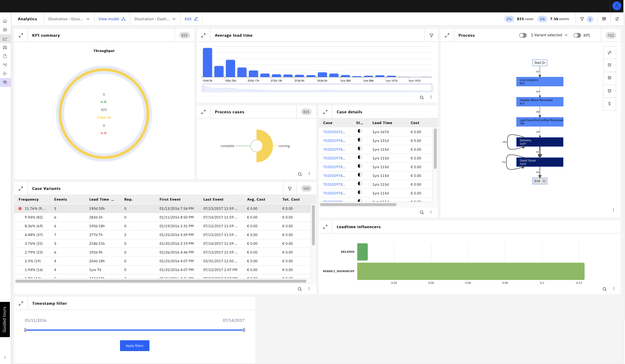625x364 pixels.
Task: Select the cost dollar icon in the Process panel
Action: [x=610, y=104]
